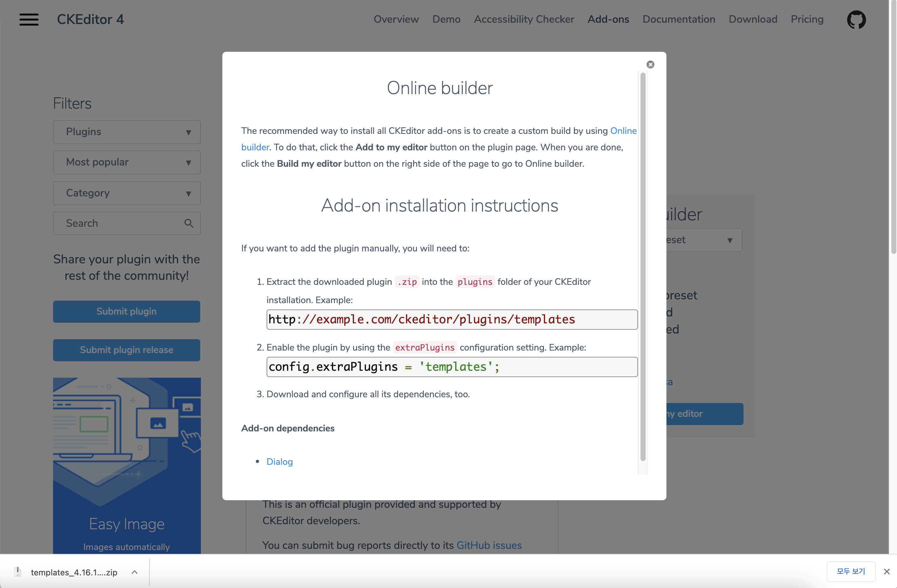Click the Filters heading
Screen dimensions: 897x588
(72, 103)
